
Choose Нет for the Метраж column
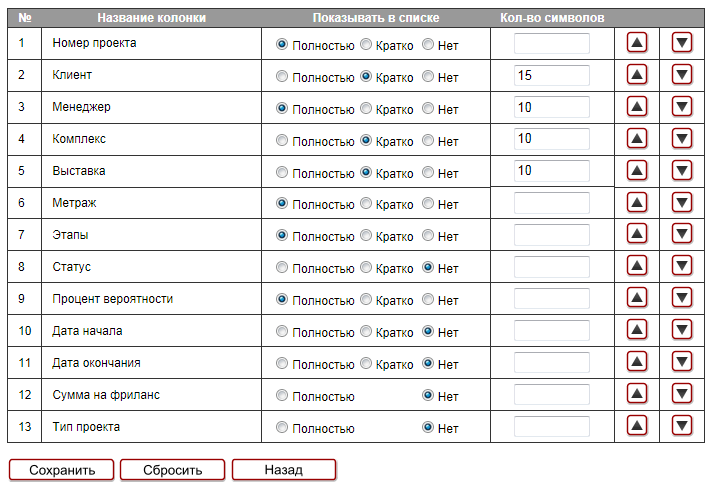pyautogui.click(x=428, y=204)
